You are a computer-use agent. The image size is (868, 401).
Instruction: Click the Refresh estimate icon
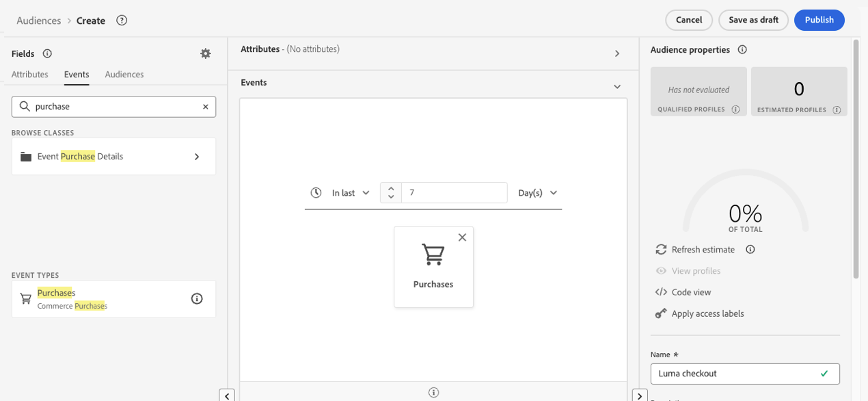click(x=661, y=250)
